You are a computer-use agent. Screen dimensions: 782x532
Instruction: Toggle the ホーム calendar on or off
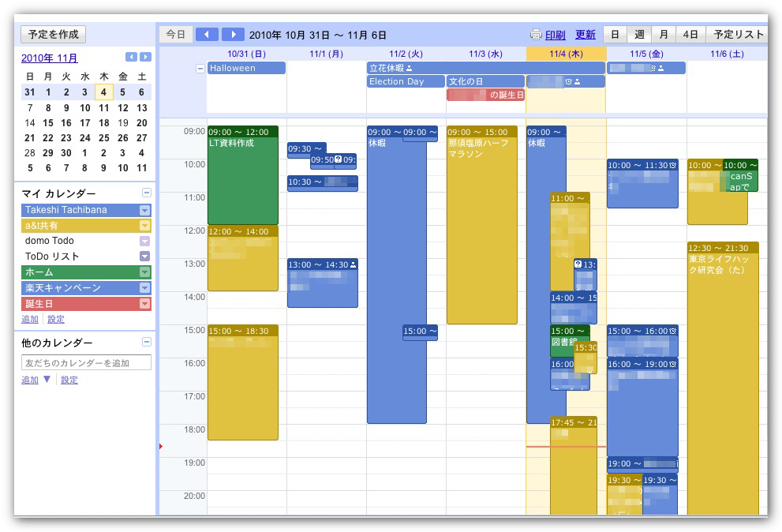pyautogui.click(x=79, y=272)
